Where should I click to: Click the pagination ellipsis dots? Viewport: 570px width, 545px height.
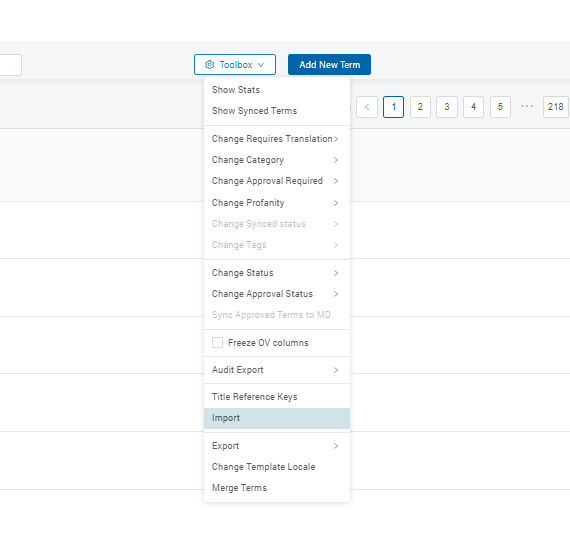(x=527, y=106)
